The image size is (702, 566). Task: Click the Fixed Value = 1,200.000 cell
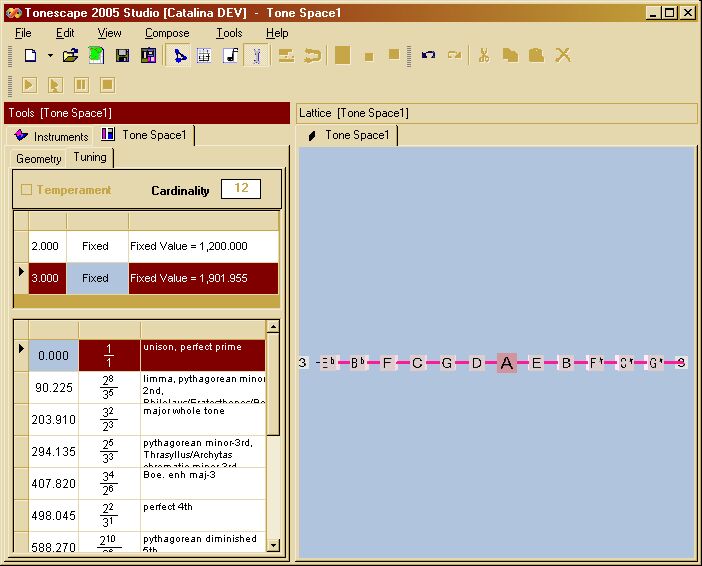click(x=203, y=246)
